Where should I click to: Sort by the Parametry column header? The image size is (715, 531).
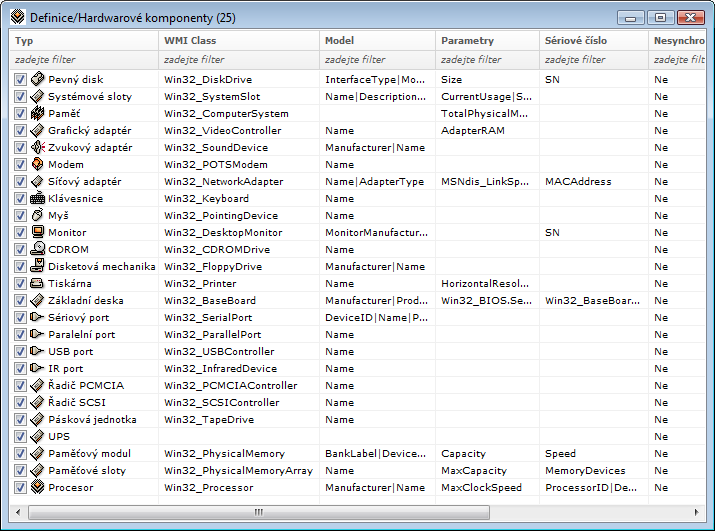pyautogui.click(x=487, y=41)
